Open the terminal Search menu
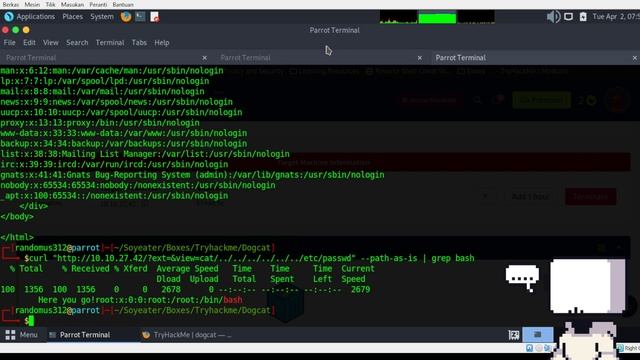This screenshot has height=360, width=640. click(x=77, y=42)
